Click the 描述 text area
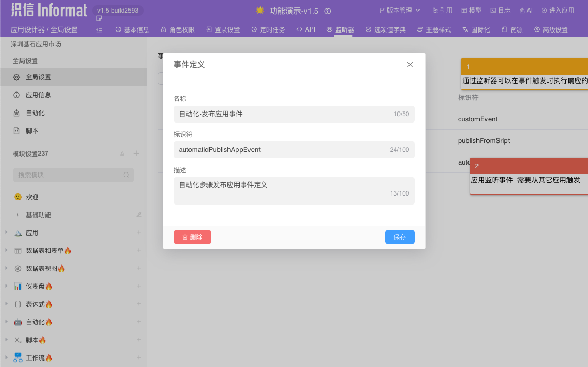The image size is (588, 367). click(x=284, y=190)
